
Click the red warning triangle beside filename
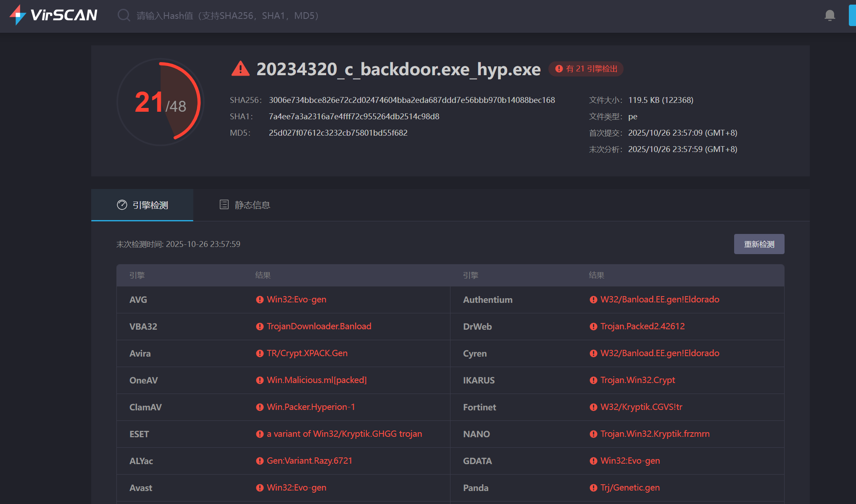[x=240, y=68]
